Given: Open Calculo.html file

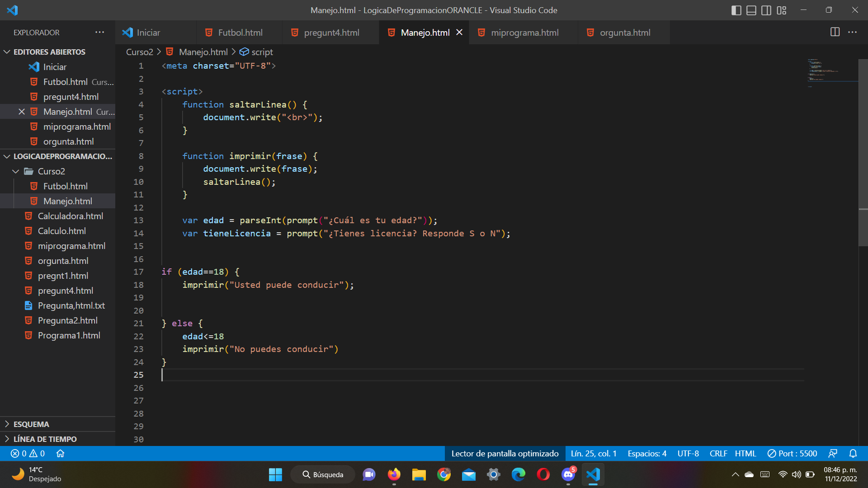Looking at the screenshot, I should [x=57, y=231].
